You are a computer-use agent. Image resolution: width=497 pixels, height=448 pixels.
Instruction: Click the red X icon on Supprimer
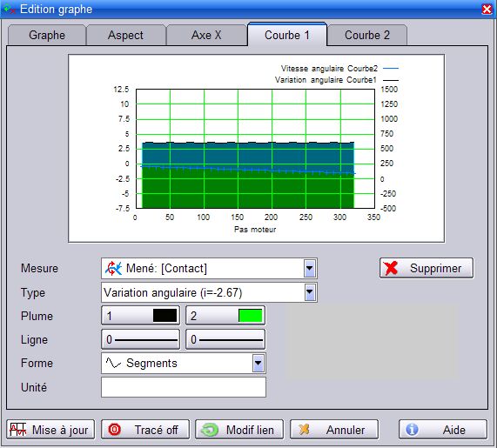(391, 268)
